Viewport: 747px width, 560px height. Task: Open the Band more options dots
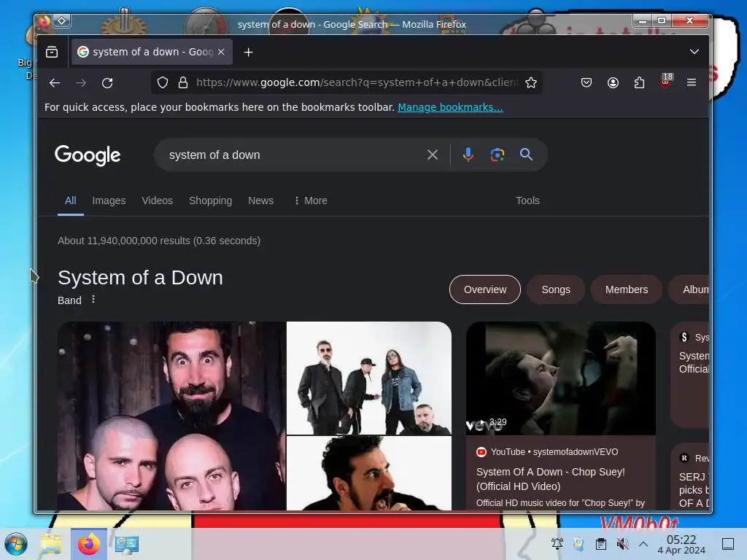(93, 300)
